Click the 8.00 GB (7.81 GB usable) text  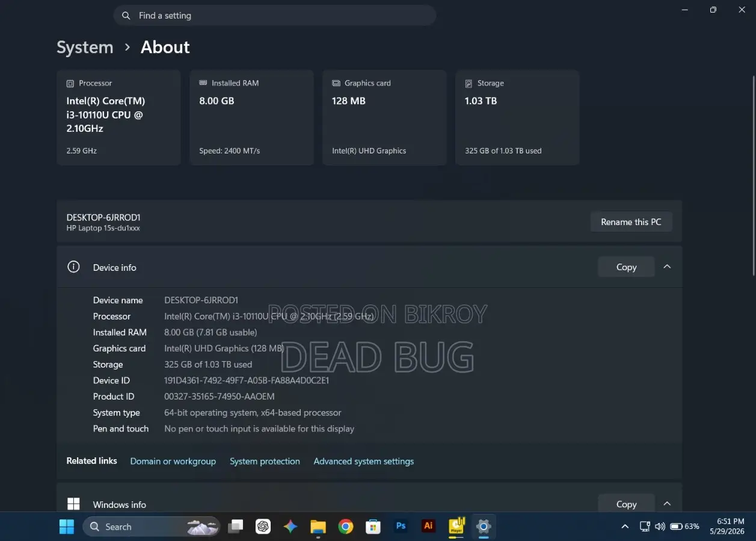(211, 332)
